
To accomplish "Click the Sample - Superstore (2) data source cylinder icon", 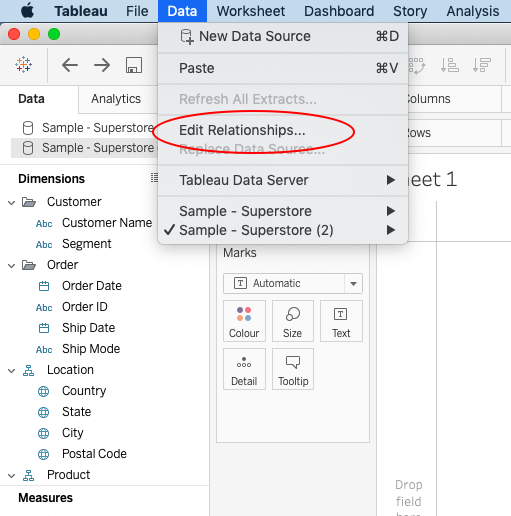I will pos(28,148).
